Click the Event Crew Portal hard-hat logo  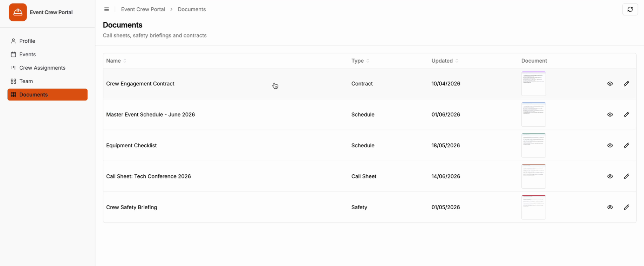pyautogui.click(x=18, y=12)
